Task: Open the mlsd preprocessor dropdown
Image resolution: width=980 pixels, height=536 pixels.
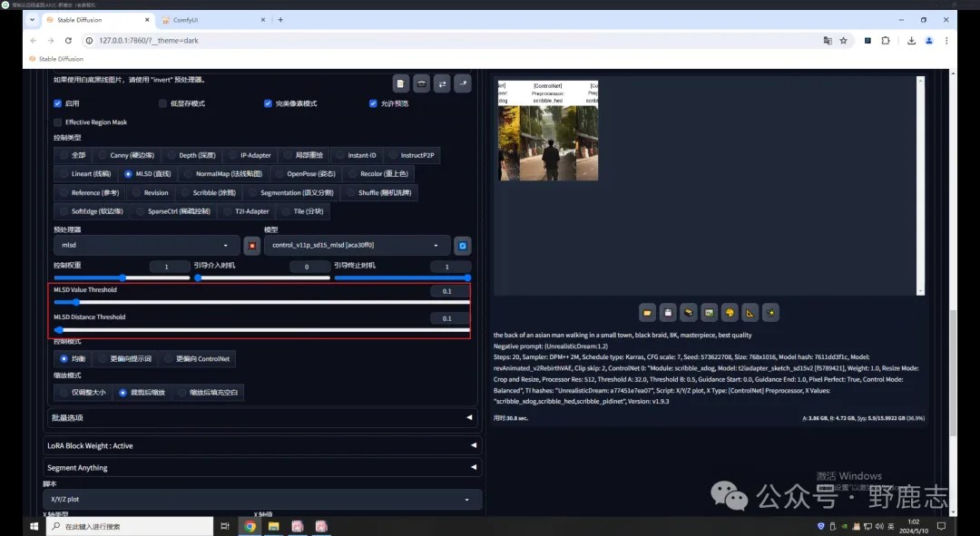Action: 146,246
